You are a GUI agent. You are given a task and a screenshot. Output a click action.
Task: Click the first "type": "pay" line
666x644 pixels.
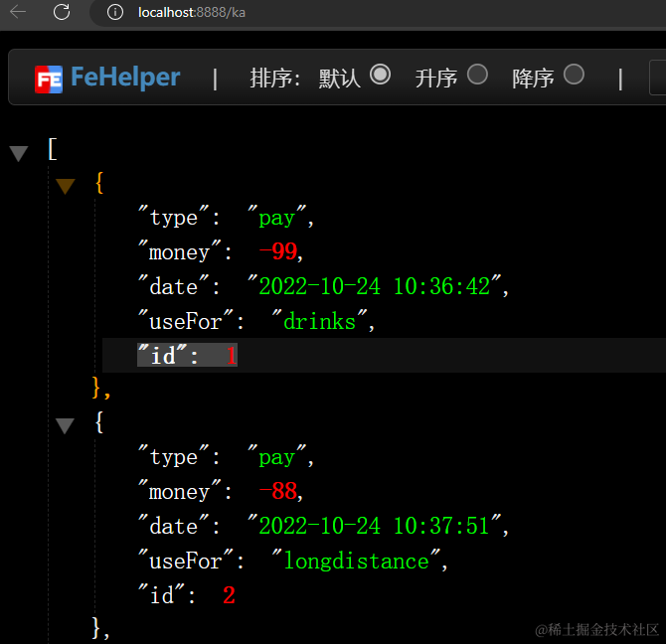(x=226, y=218)
